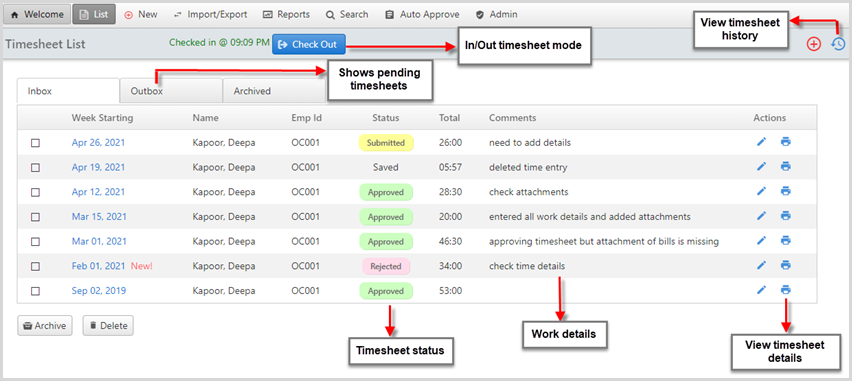The width and height of the screenshot is (852, 381).
Task: Click the printer icon in Mar 15, 2021 row
Action: pos(785,216)
